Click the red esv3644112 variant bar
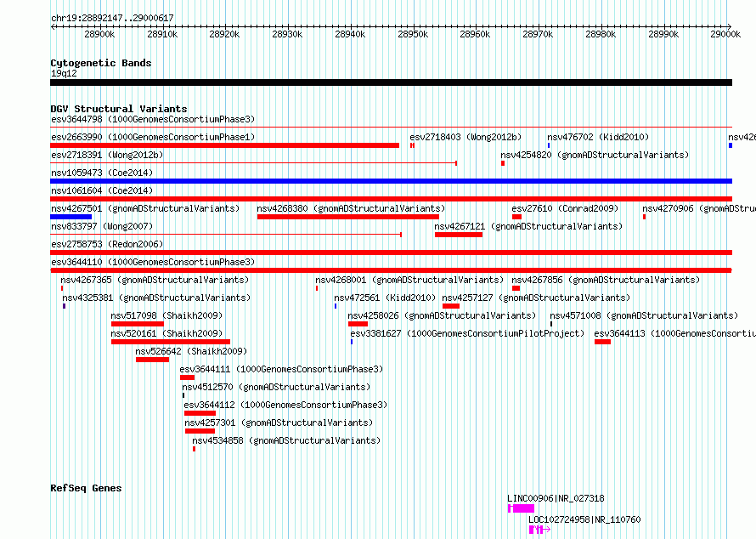 point(200,413)
